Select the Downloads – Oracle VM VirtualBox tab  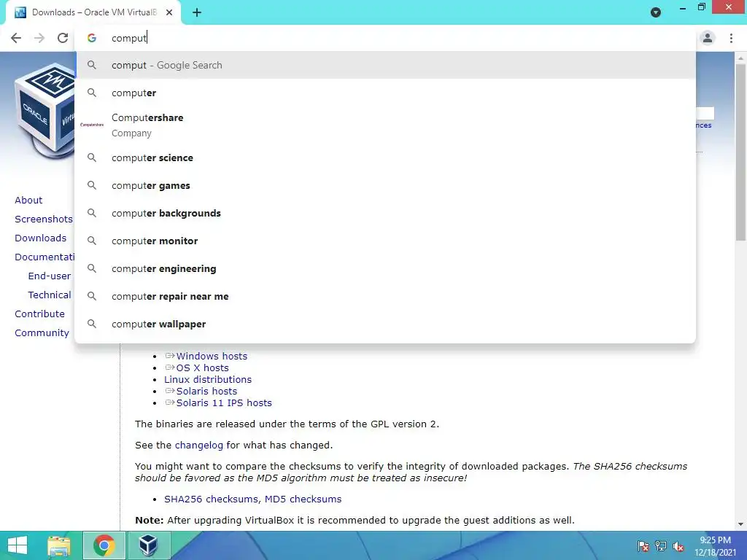tap(93, 13)
